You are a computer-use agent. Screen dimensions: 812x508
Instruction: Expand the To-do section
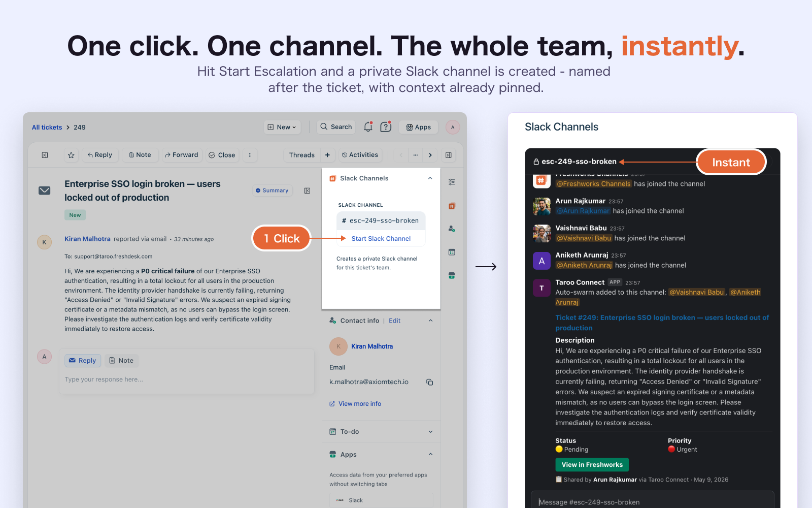click(430, 432)
